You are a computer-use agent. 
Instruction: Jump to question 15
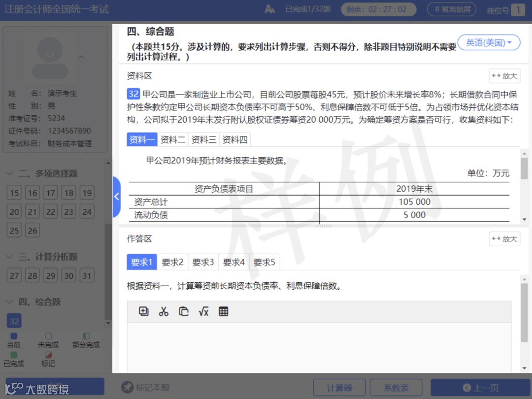pos(14,193)
